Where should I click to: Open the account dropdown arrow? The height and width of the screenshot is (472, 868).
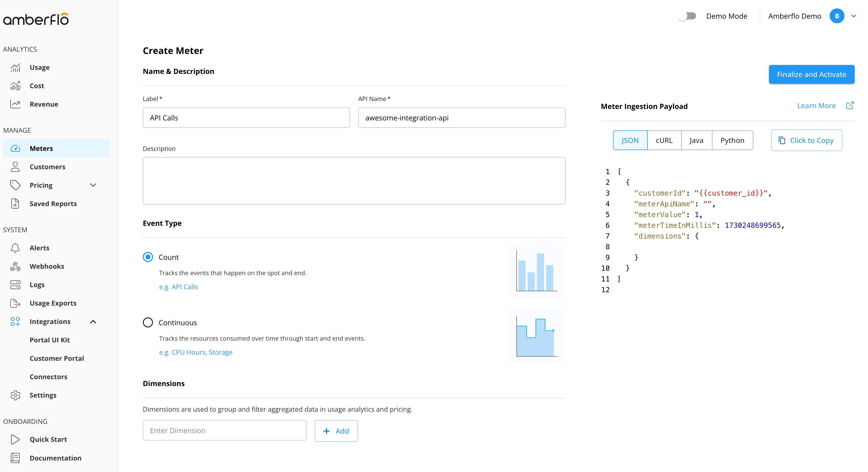pyautogui.click(x=853, y=16)
